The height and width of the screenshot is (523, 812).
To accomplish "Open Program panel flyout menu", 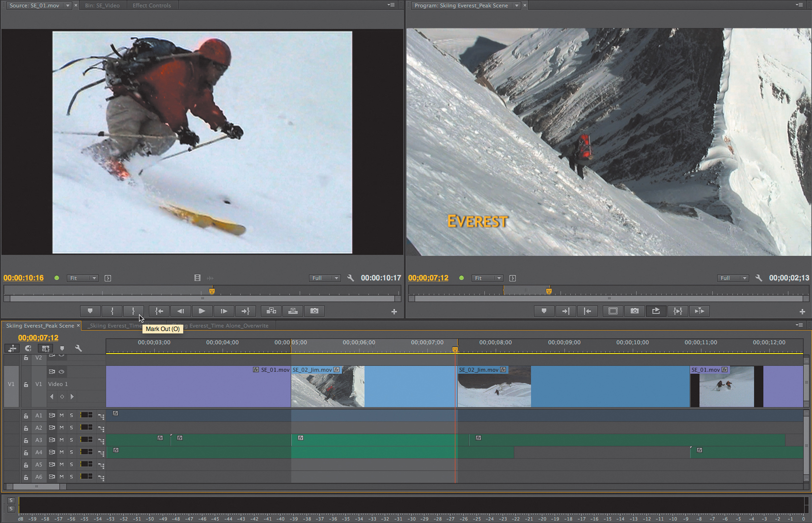I will (x=799, y=5).
